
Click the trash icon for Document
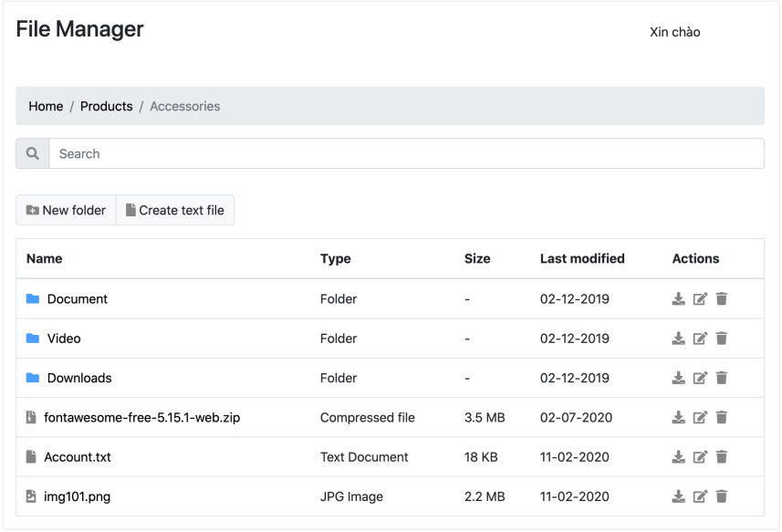coord(722,299)
